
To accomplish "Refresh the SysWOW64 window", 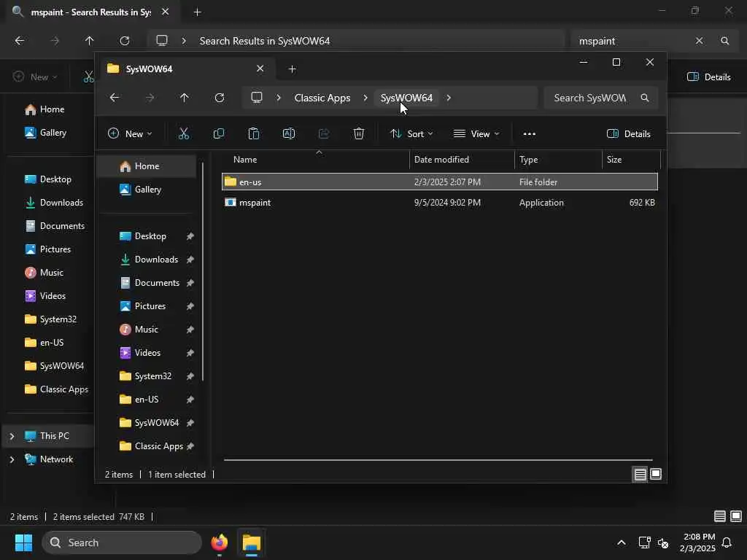I will (x=219, y=98).
